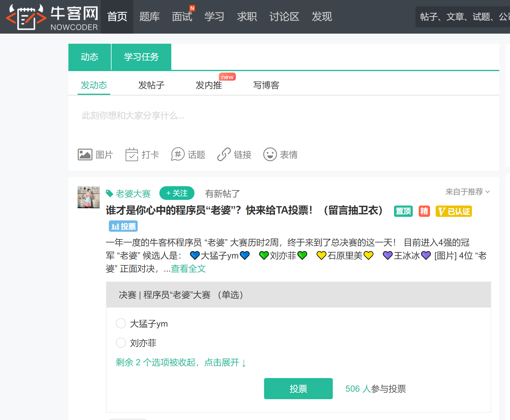Select the 打卡 check-in icon
510x420 pixels.
point(132,154)
